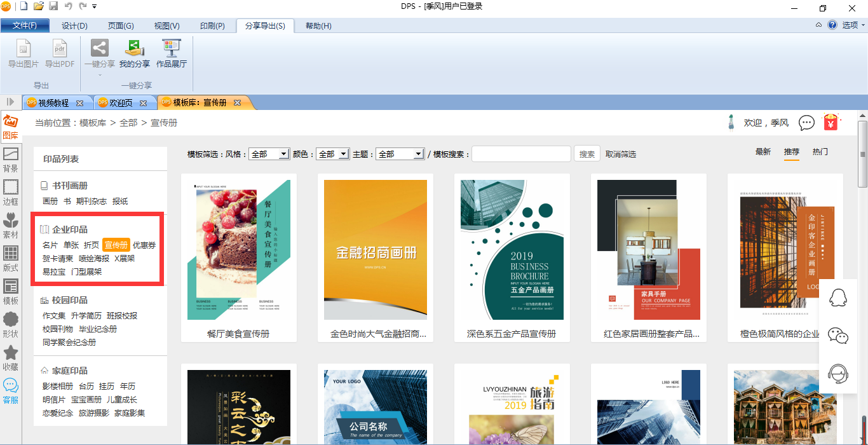
Task: Open the 图库 gallery sidebar icon
Action: (x=11, y=126)
